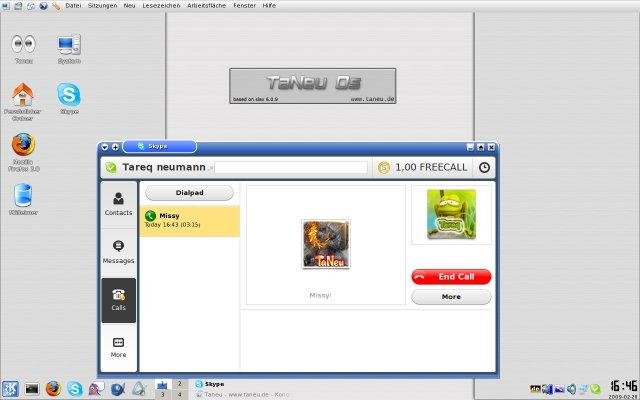Screen dimensions: 640x400
Task: Click the plus button in Skype titlebar
Action: [115, 147]
